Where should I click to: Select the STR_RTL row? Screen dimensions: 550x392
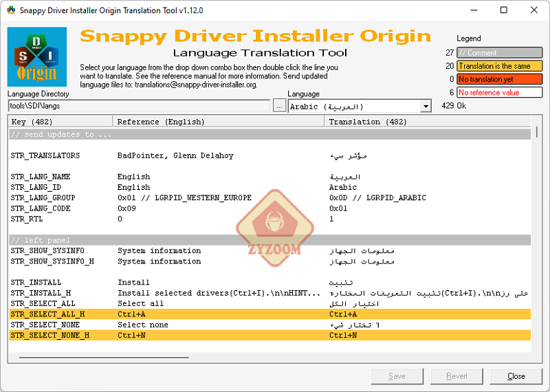(x=269, y=219)
